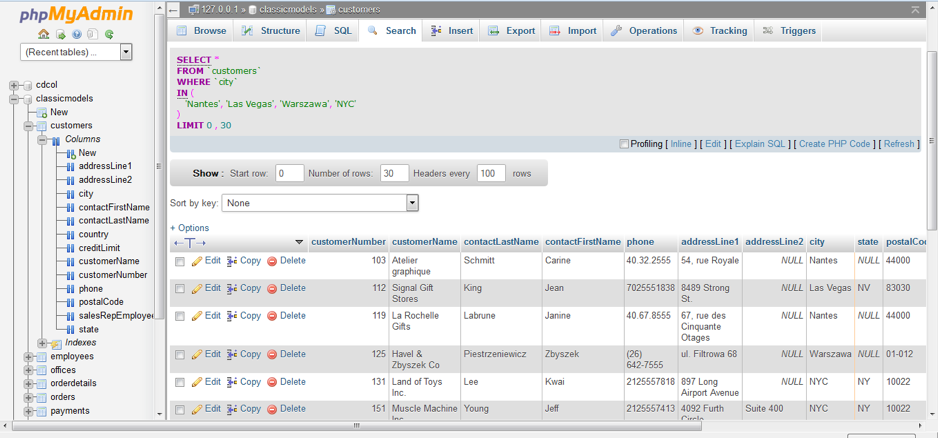Viewport: 938px width, 438px height.
Task: Expand the employees table tree node
Action: [29, 356]
